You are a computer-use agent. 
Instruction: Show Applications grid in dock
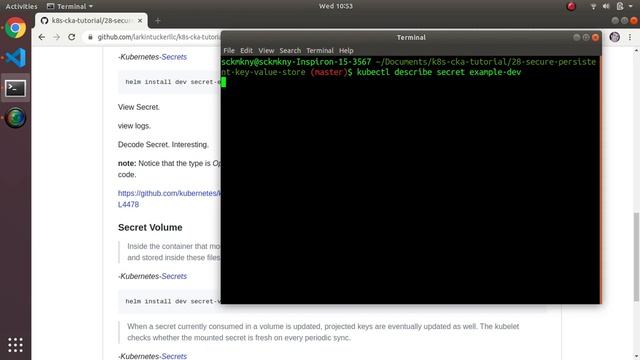tap(16, 345)
